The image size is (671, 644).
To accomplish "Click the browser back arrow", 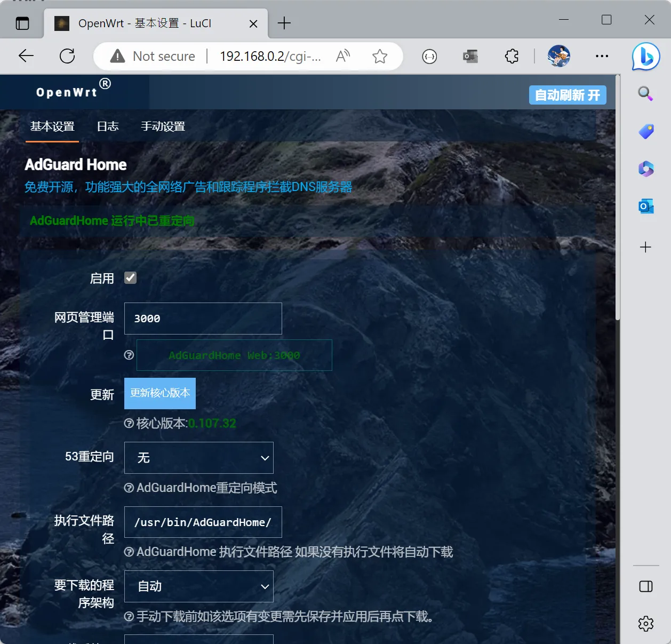I will [x=26, y=56].
